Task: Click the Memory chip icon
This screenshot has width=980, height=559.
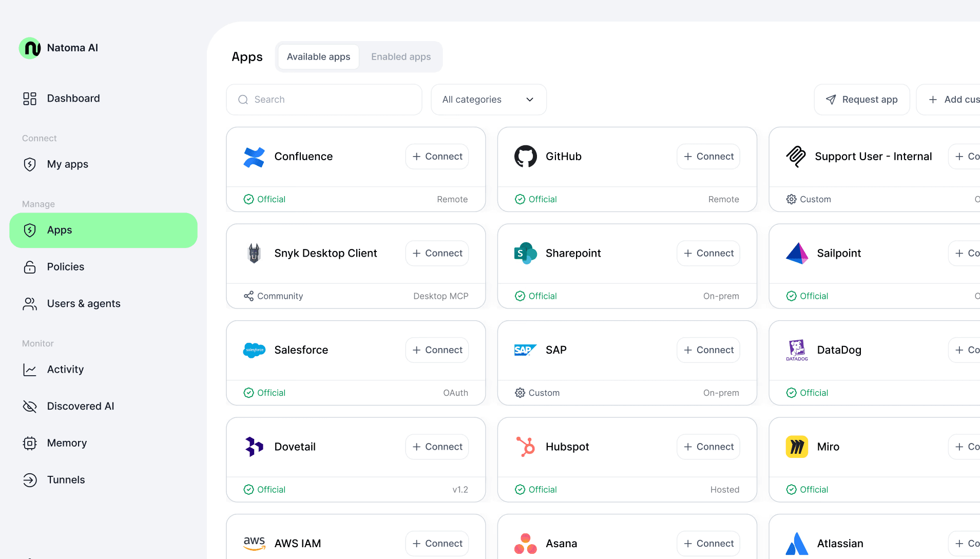Action: point(30,443)
